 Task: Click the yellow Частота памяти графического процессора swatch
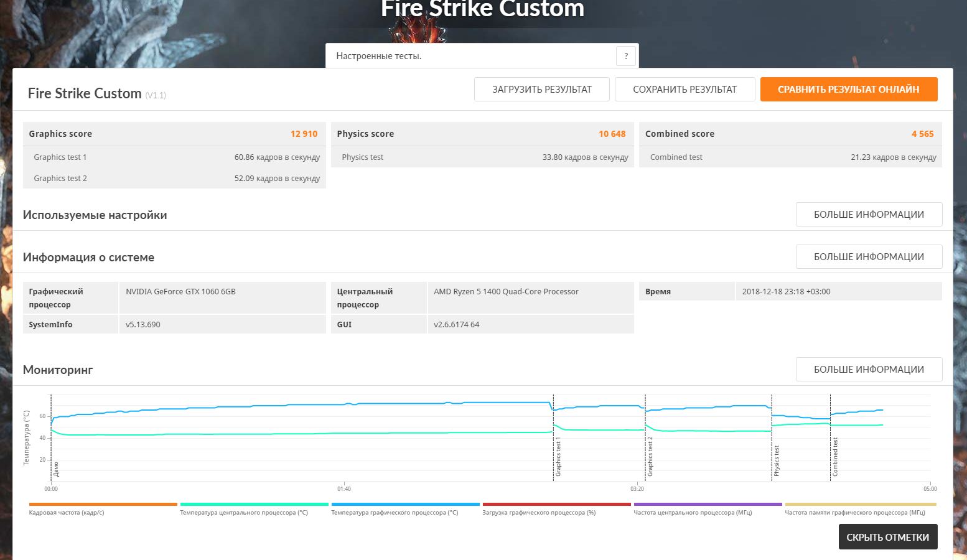point(860,505)
